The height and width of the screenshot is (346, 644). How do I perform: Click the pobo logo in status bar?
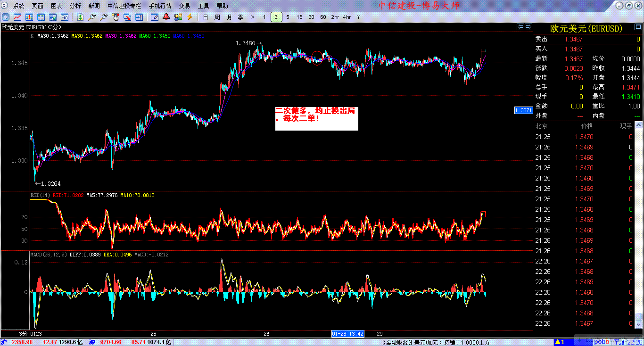click(x=602, y=342)
